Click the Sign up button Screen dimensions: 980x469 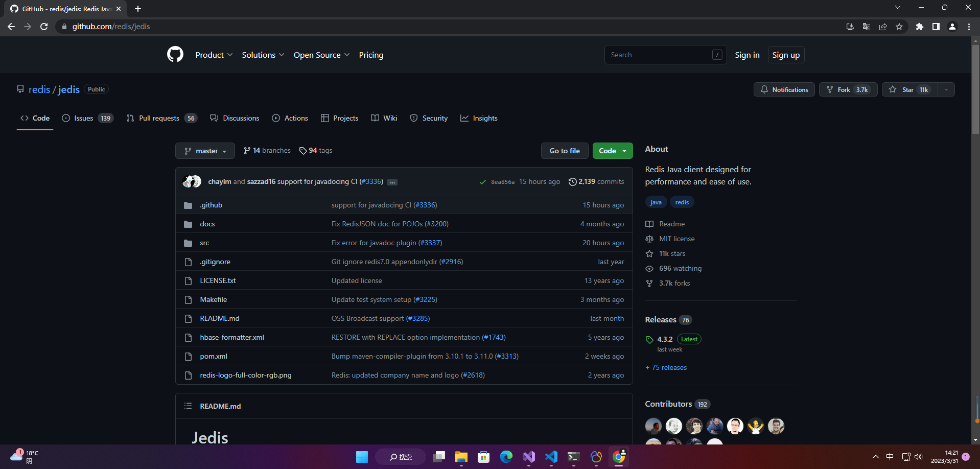click(786, 55)
